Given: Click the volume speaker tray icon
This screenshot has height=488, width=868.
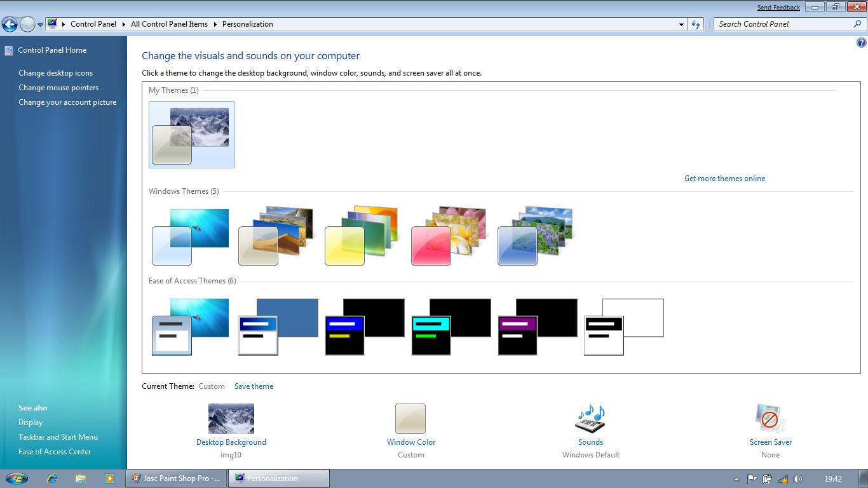Looking at the screenshot, I should click(x=798, y=479).
